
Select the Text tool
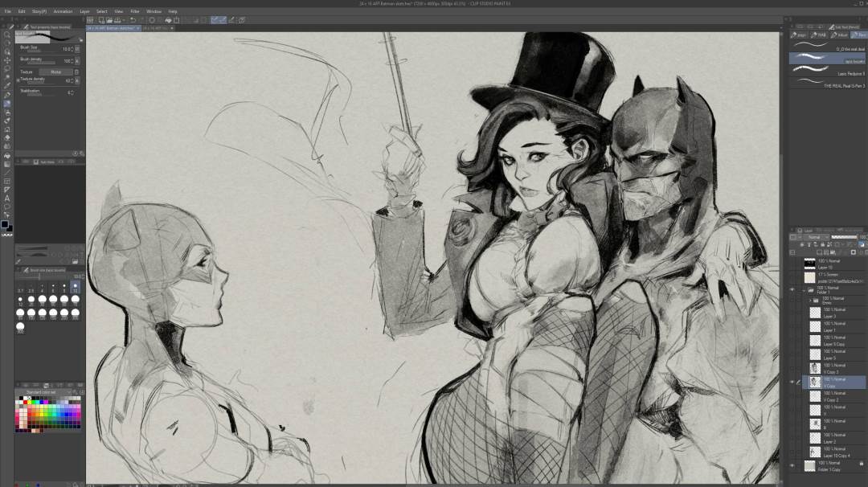tap(7, 198)
